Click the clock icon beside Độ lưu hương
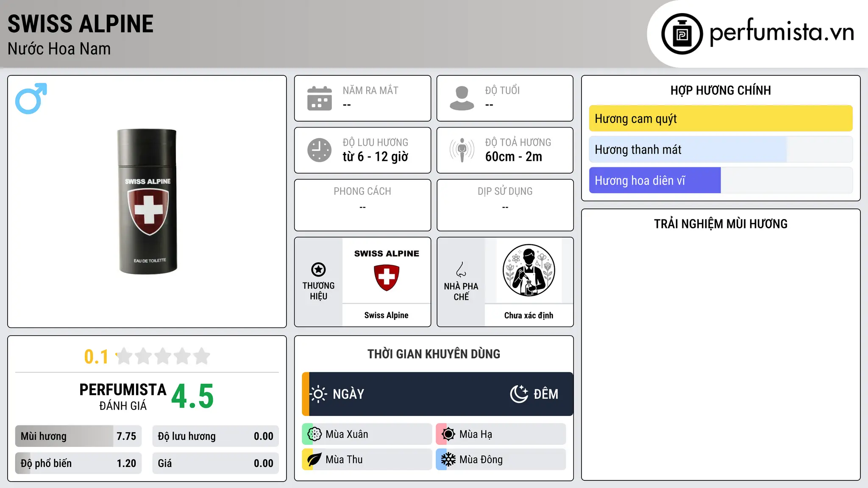Image resolution: width=868 pixels, height=488 pixels. [x=320, y=150]
